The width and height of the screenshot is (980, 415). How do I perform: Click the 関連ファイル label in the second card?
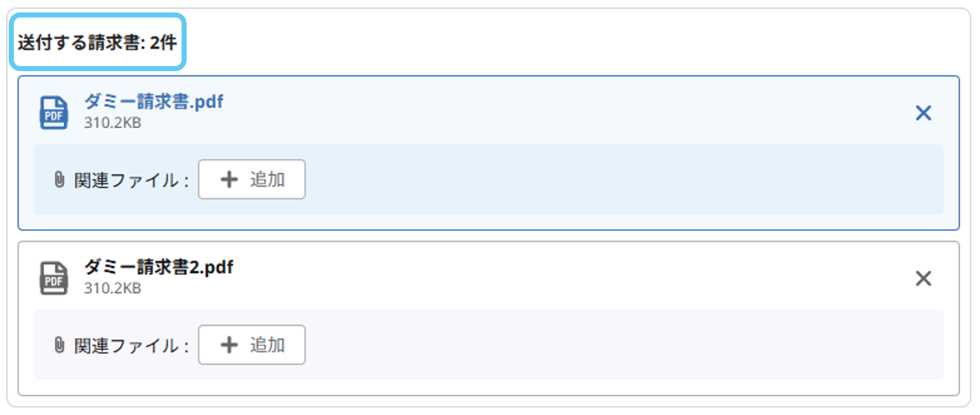pos(126,346)
